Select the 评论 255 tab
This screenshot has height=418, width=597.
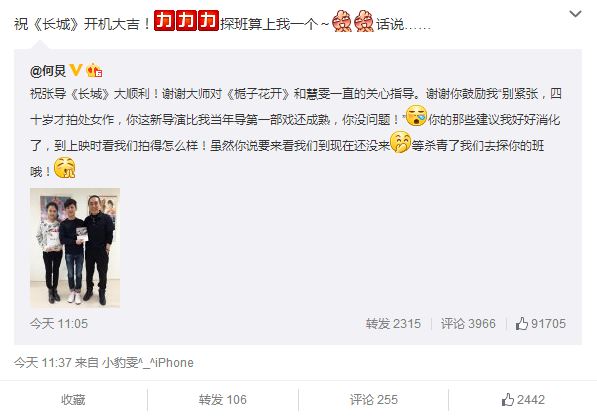(374, 400)
